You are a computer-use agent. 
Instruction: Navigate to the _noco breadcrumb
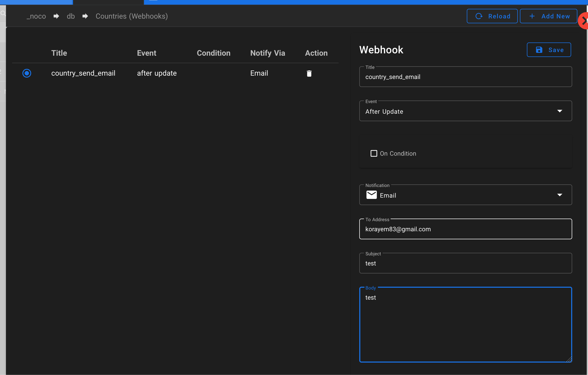tap(36, 16)
